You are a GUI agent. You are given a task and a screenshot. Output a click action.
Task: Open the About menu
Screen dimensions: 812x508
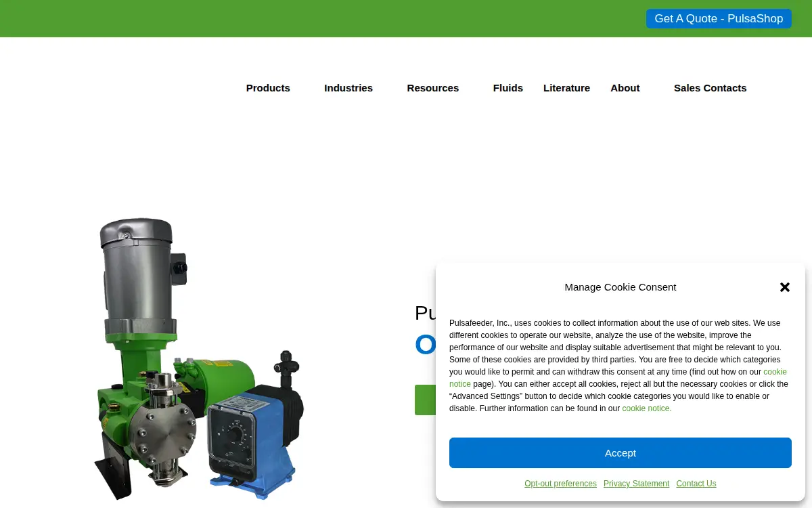click(x=625, y=88)
